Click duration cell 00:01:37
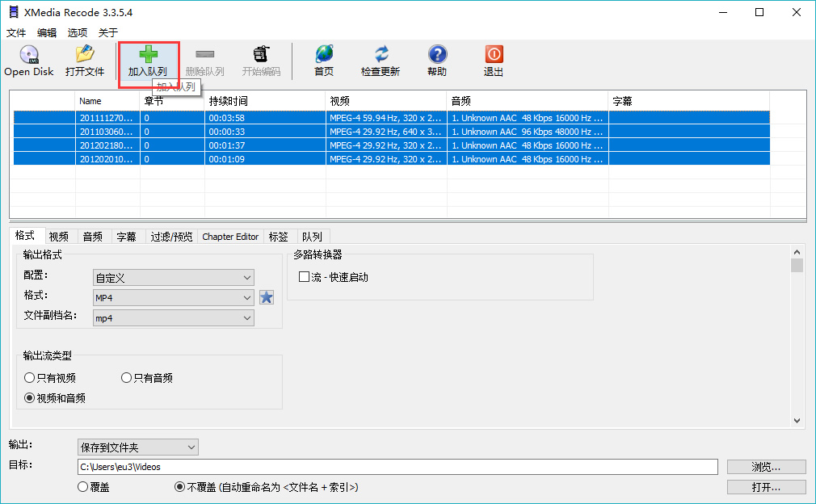 (265, 145)
